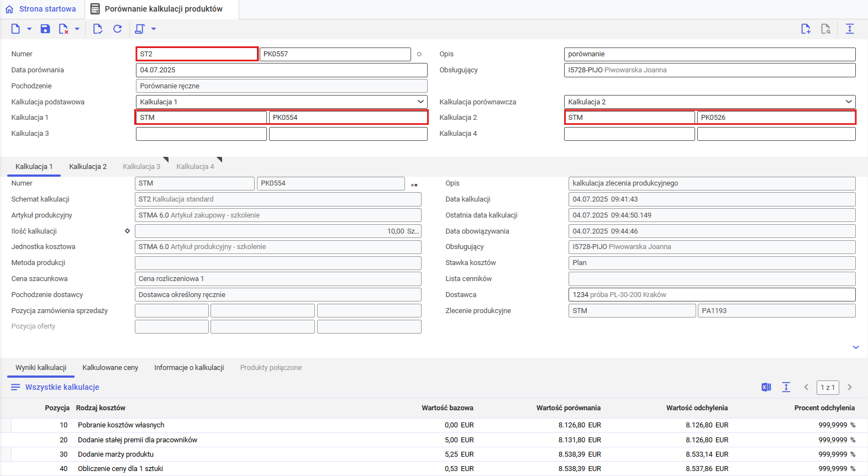Click the Opis field containing porównanie
Image resolution: width=868 pixels, height=476 pixels.
[x=709, y=54]
